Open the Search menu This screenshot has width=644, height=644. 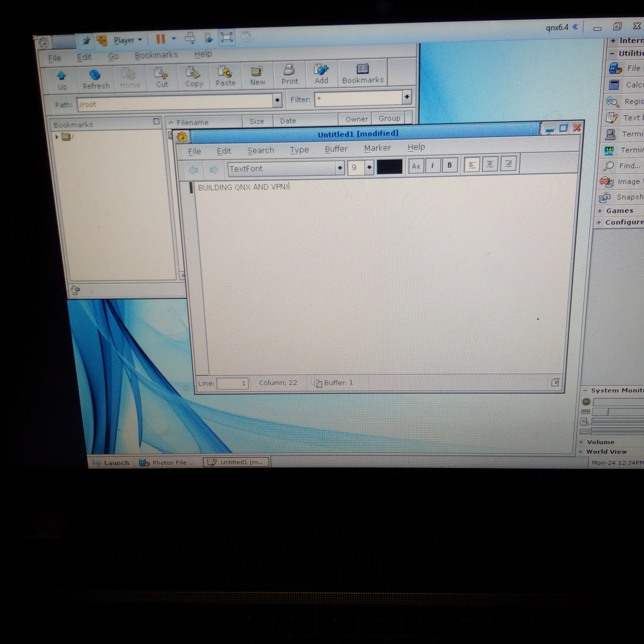coord(260,150)
